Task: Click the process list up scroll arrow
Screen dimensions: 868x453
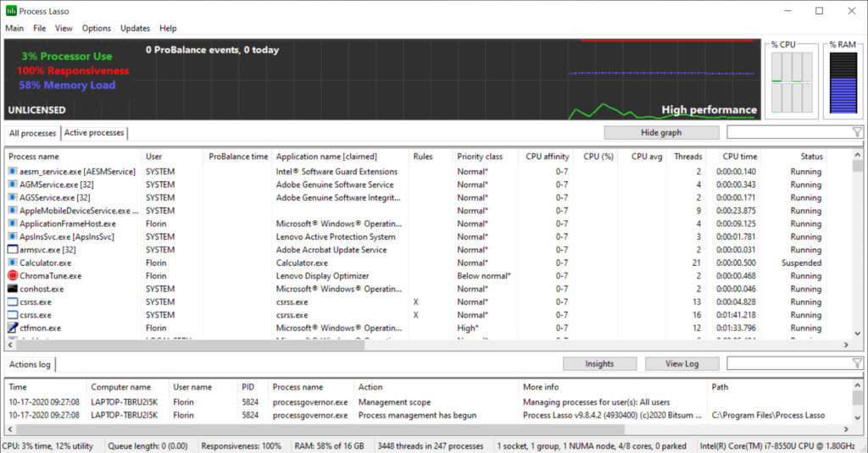Action: (858, 156)
